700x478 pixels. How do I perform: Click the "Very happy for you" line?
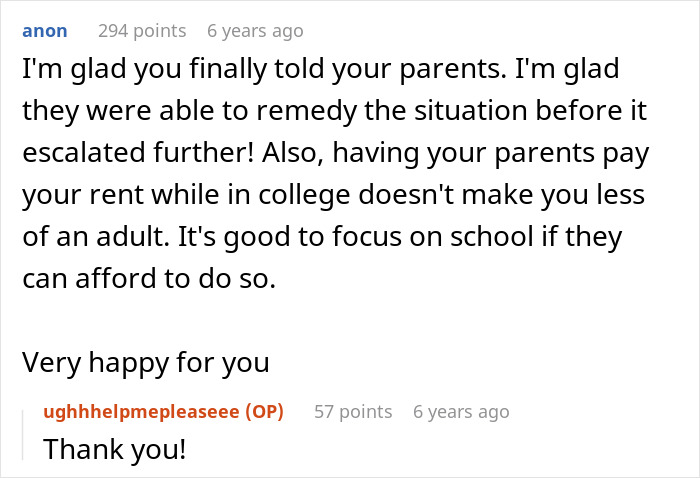145,362
